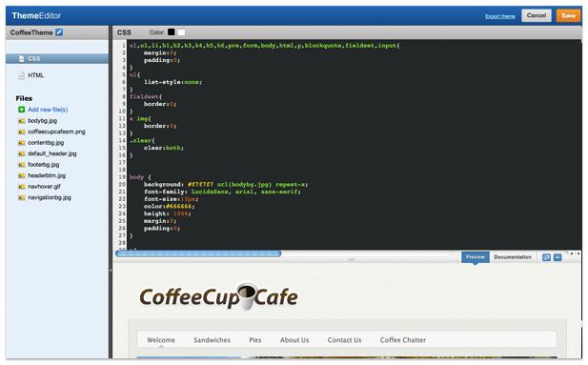Click the navhover.gif image file icon
This screenshot has width=588, height=365.
tap(21, 187)
